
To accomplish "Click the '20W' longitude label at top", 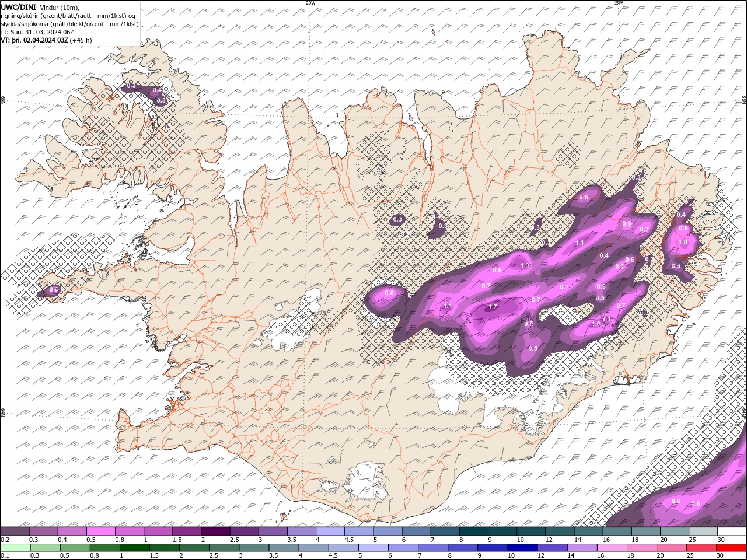I will coord(310,3).
